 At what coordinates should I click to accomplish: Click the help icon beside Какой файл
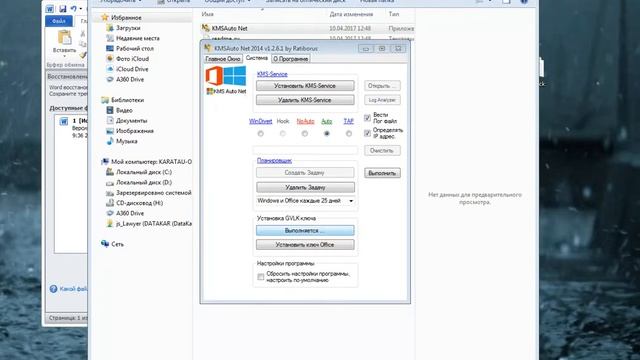[53, 289]
